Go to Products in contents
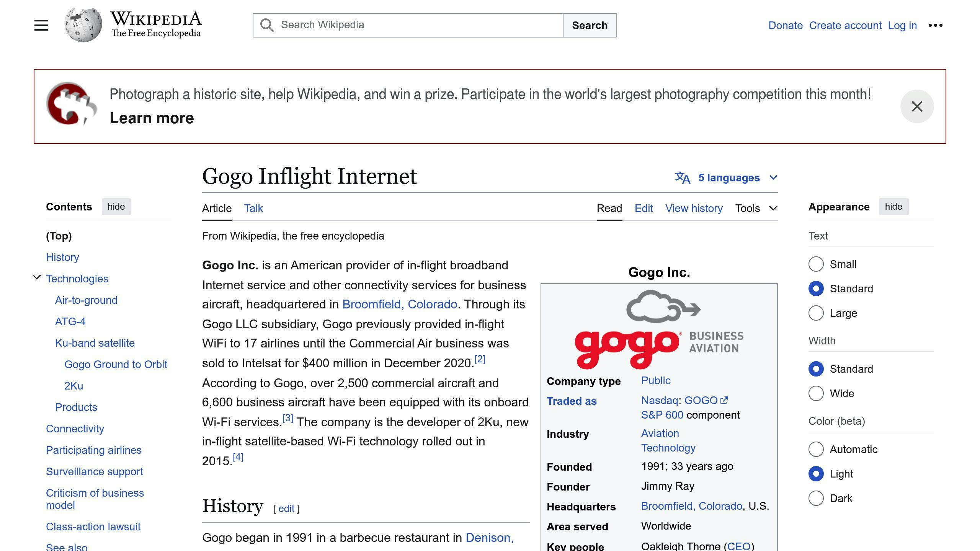The image size is (980, 551). pyautogui.click(x=76, y=407)
